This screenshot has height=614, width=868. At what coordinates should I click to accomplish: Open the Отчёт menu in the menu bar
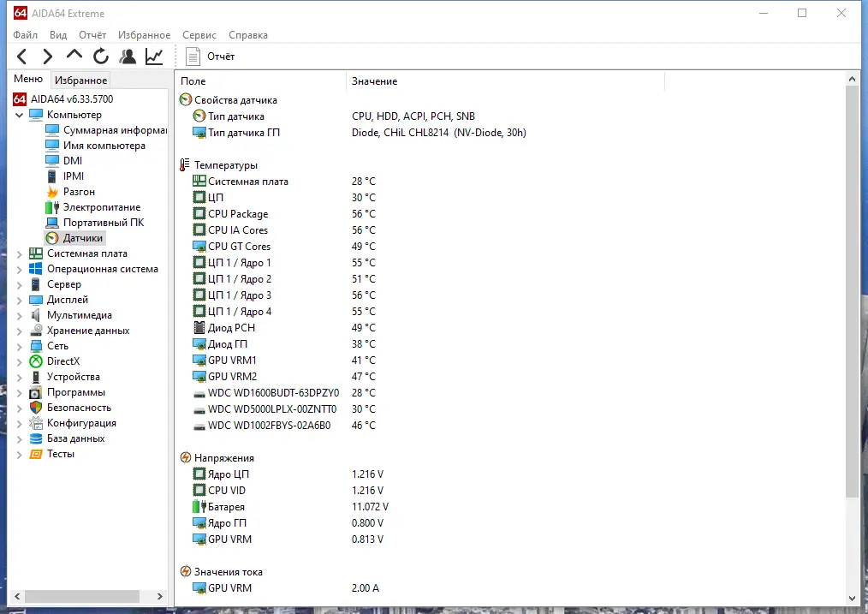point(92,35)
